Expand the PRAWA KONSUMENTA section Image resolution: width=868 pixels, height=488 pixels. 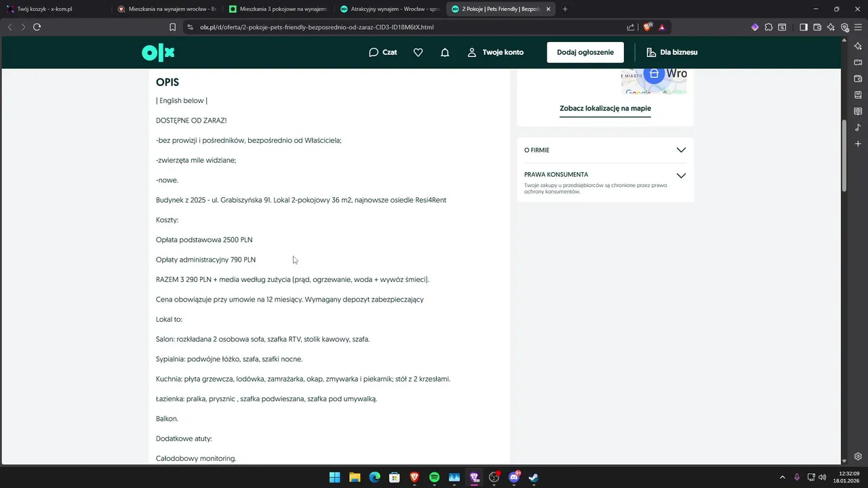(x=605, y=182)
